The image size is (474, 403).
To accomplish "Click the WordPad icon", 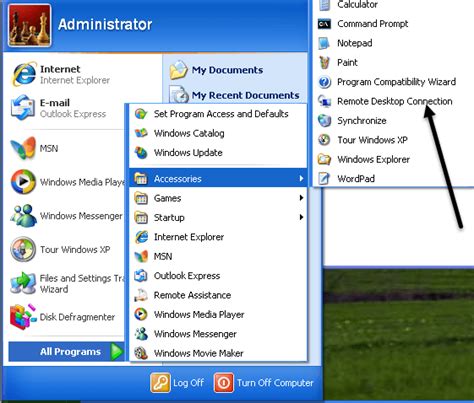I will (x=324, y=179).
